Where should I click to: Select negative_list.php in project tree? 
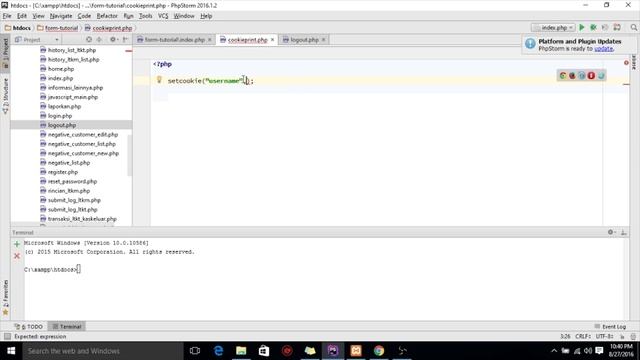69,163
